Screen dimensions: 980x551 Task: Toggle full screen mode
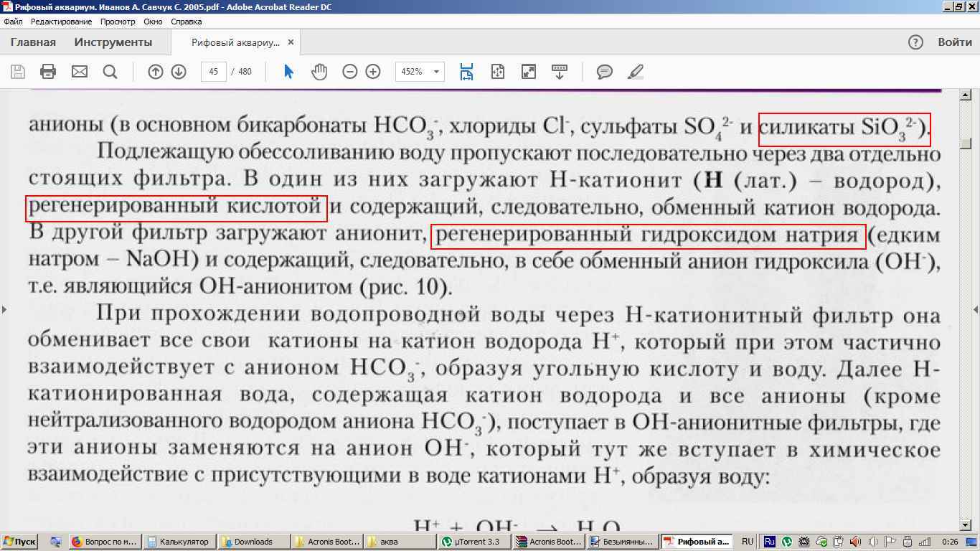tap(529, 72)
